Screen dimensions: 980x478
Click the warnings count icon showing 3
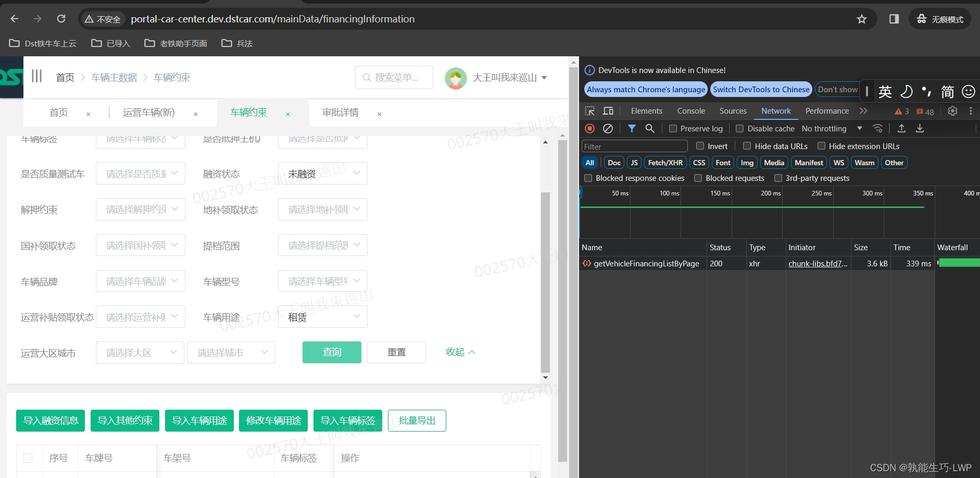(x=902, y=112)
